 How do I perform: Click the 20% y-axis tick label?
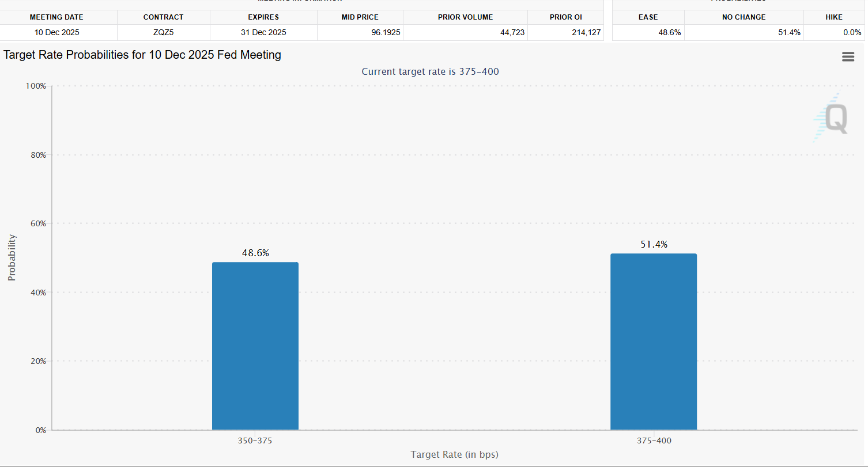coord(38,361)
